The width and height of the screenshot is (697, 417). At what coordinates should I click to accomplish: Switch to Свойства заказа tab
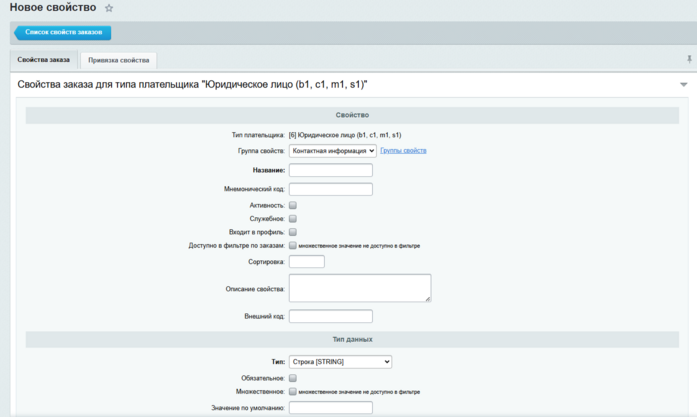click(x=44, y=60)
